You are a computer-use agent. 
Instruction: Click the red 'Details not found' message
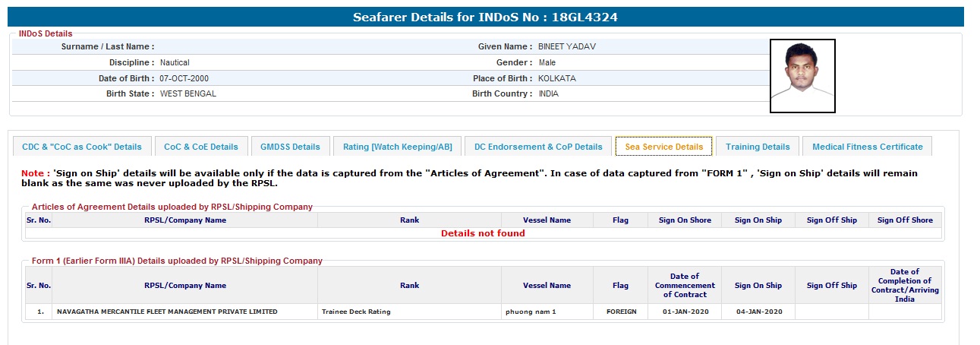click(x=483, y=233)
